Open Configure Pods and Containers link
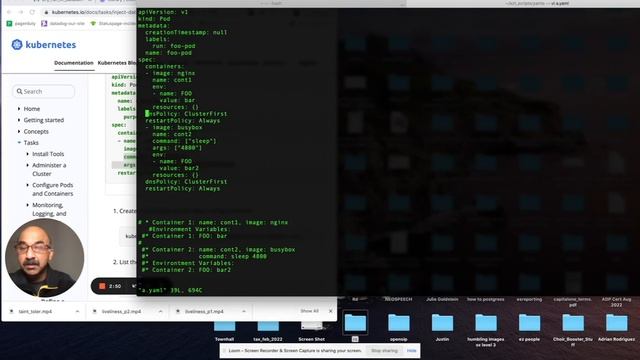The image size is (640, 360). coord(53,189)
